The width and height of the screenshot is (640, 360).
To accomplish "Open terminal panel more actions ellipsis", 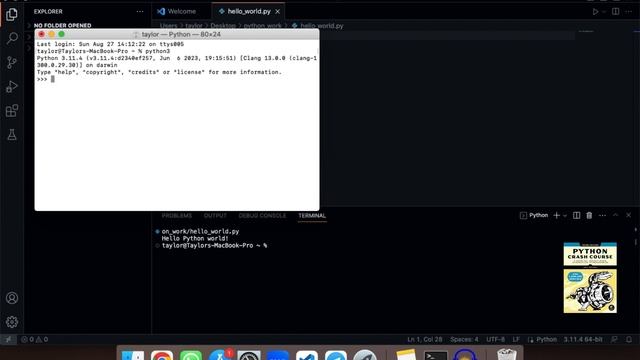I will [602, 215].
